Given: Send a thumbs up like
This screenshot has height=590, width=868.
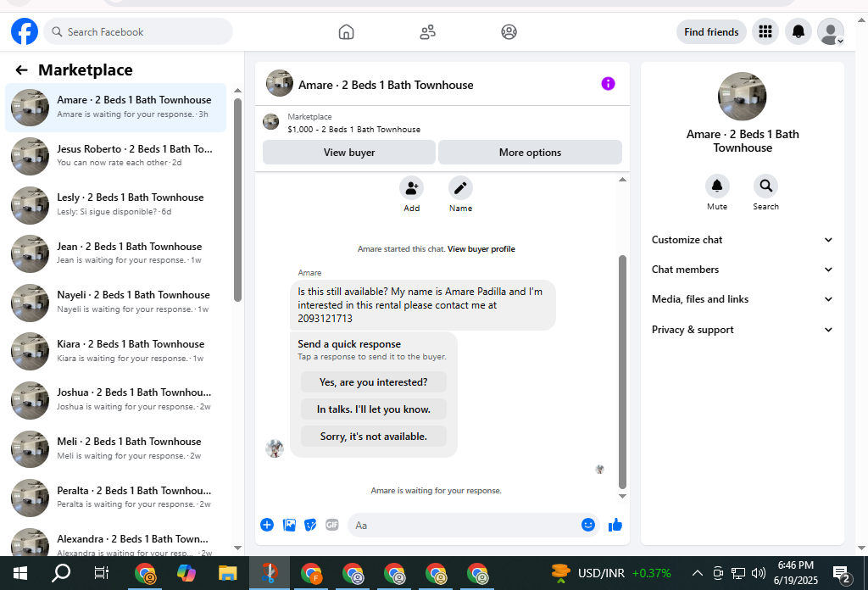Looking at the screenshot, I should (615, 525).
